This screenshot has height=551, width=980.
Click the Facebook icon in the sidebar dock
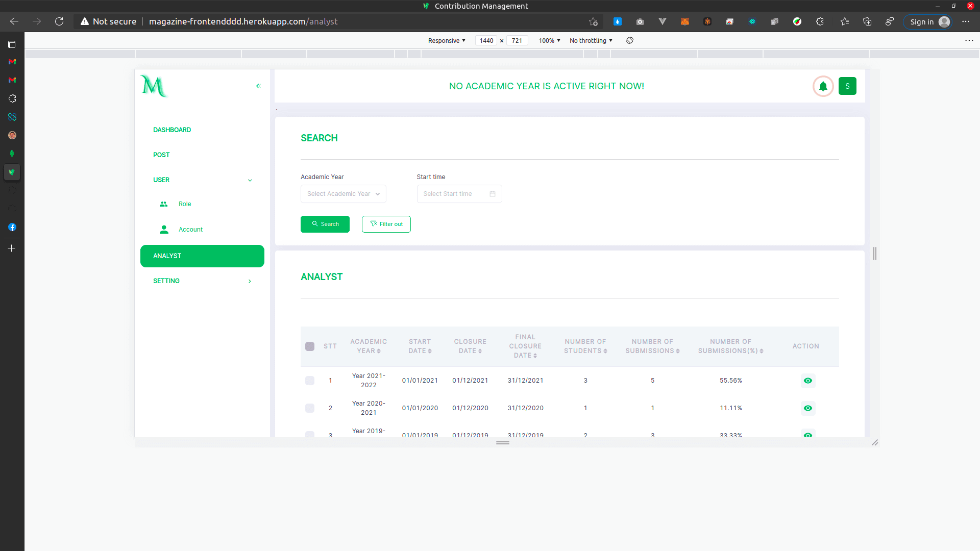pyautogui.click(x=12, y=227)
